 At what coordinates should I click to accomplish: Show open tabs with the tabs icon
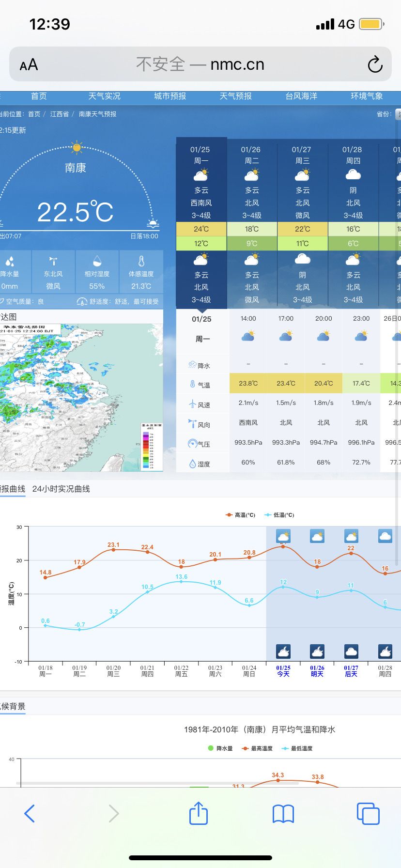tap(368, 814)
